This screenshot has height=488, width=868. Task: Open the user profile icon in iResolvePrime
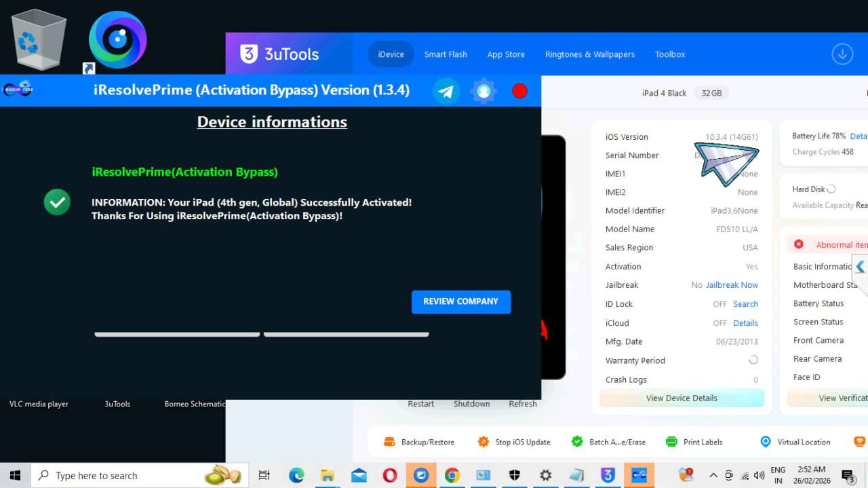[x=484, y=91]
